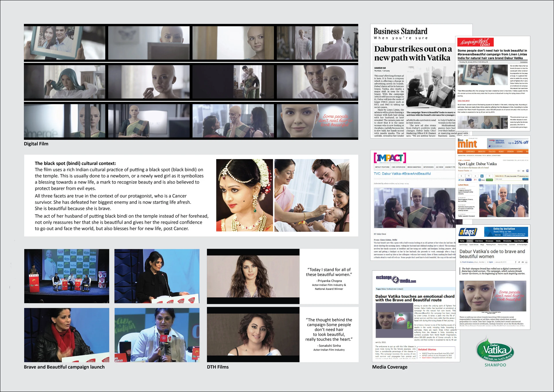This screenshot has height=392, width=554.
Task: Click the printer icon on Mint article
Action: (523, 171)
